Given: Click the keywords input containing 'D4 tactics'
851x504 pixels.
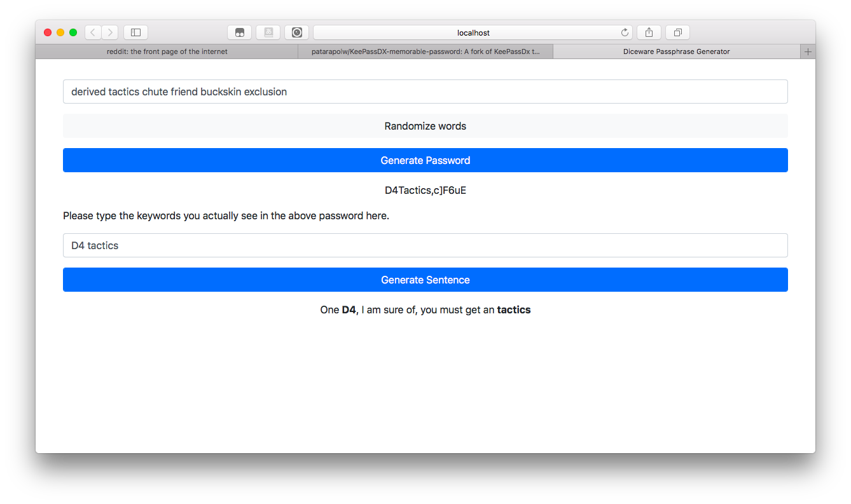Looking at the screenshot, I should 425,245.
